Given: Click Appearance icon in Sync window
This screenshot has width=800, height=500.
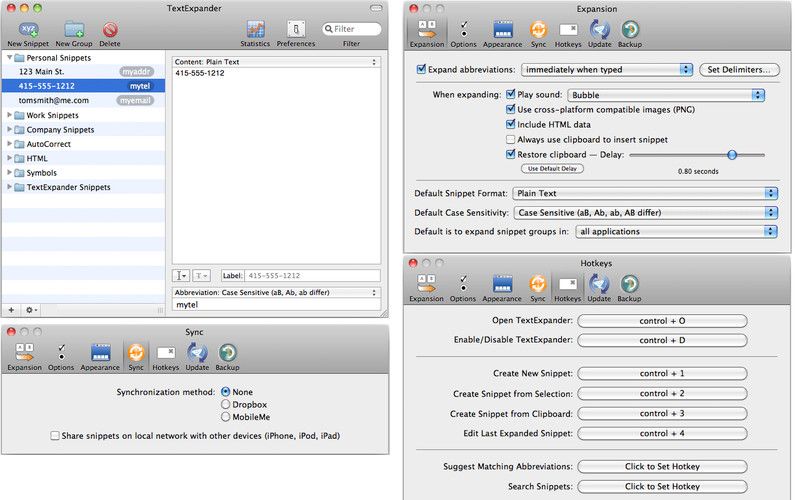Looking at the screenshot, I should tap(101, 353).
